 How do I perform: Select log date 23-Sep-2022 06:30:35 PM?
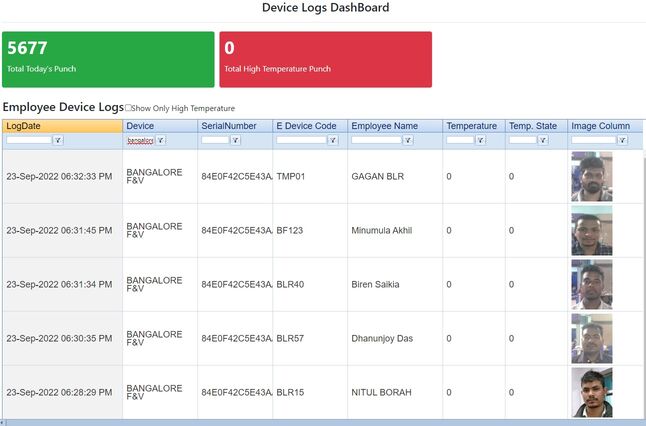59,338
